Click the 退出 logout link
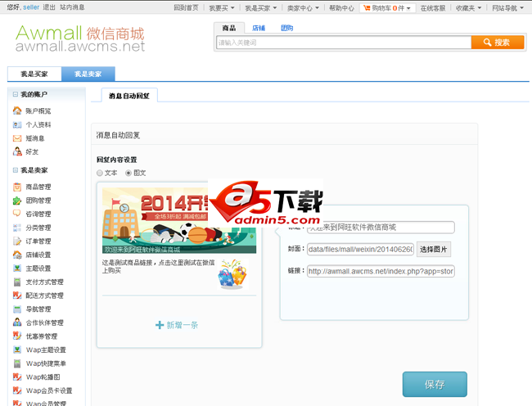The image size is (532, 406). [x=49, y=7]
